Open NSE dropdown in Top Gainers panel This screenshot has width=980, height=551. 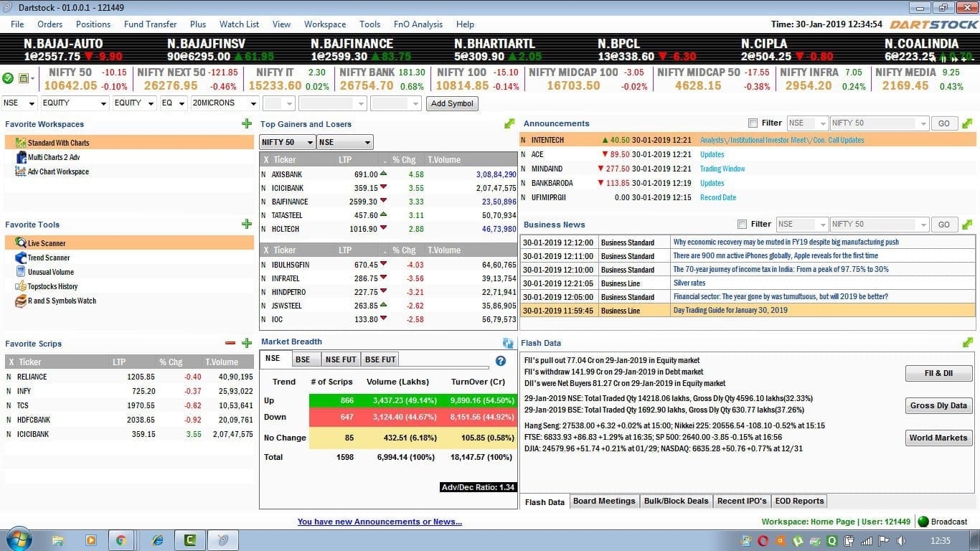pyautogui.click(x=345, y=142)
